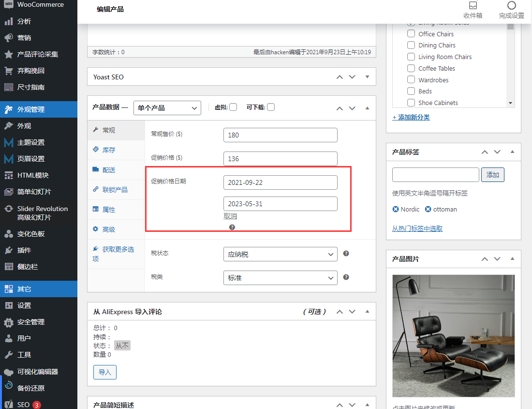Click the 侧边栏 layout icon
Image resolution: width=532 pixels, height=409 pixels.
[x=9, y=267]
